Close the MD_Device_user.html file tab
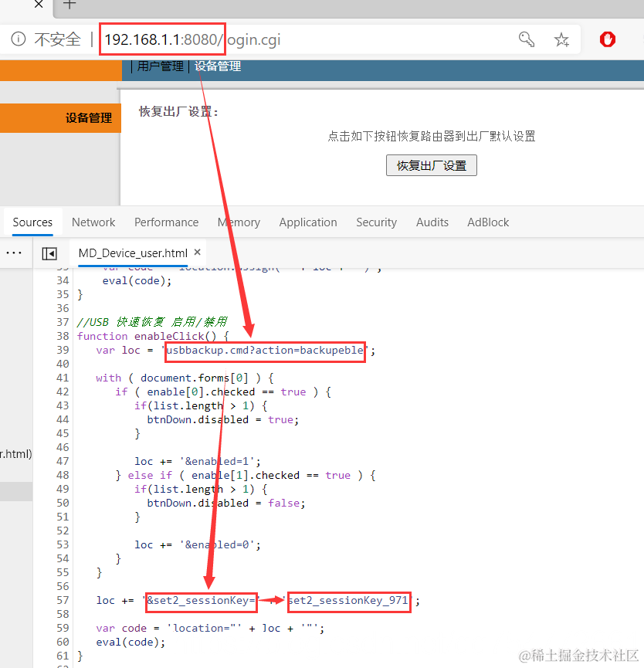The height and width of the screenshot is (668, 644). 197,253
